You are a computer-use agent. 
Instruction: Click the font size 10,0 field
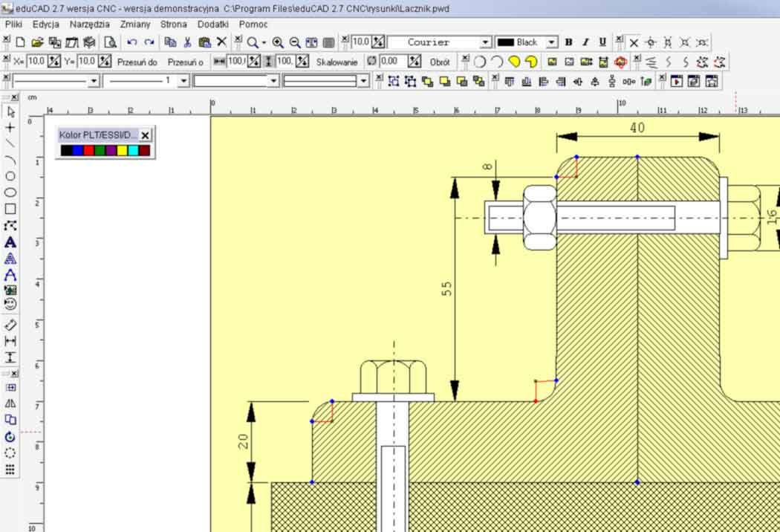(x=361, y=42)
